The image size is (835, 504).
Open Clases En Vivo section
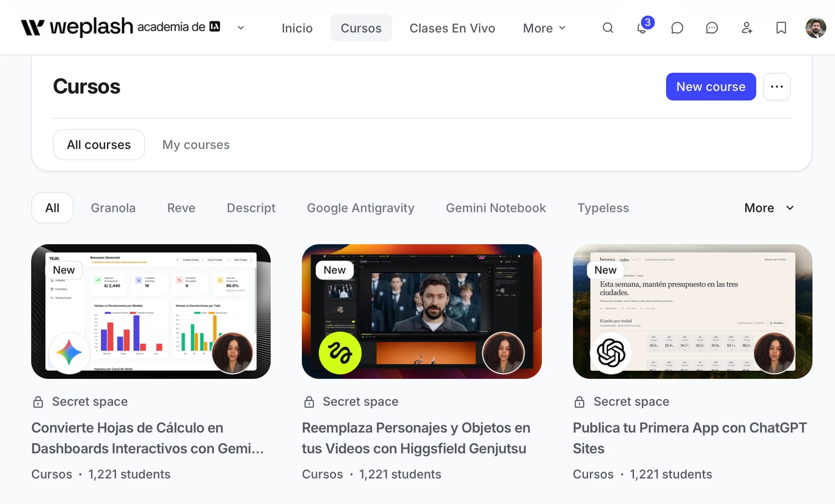pyautogui.click(x=452, y=28)
